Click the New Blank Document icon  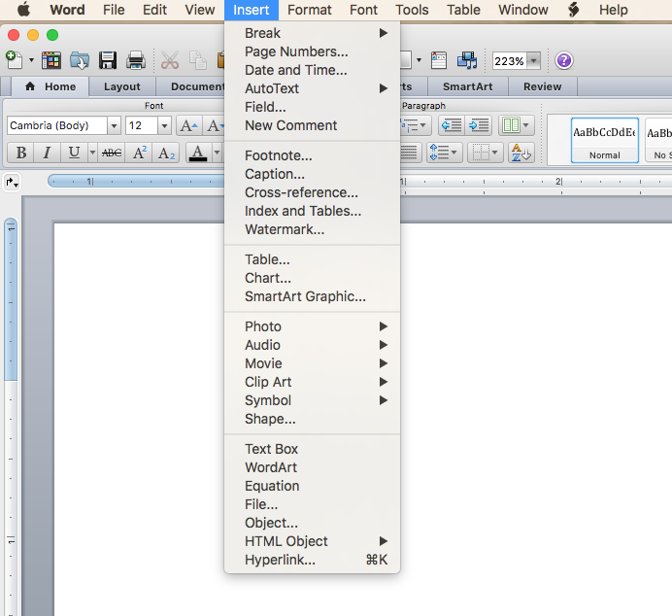coord(14,60)
